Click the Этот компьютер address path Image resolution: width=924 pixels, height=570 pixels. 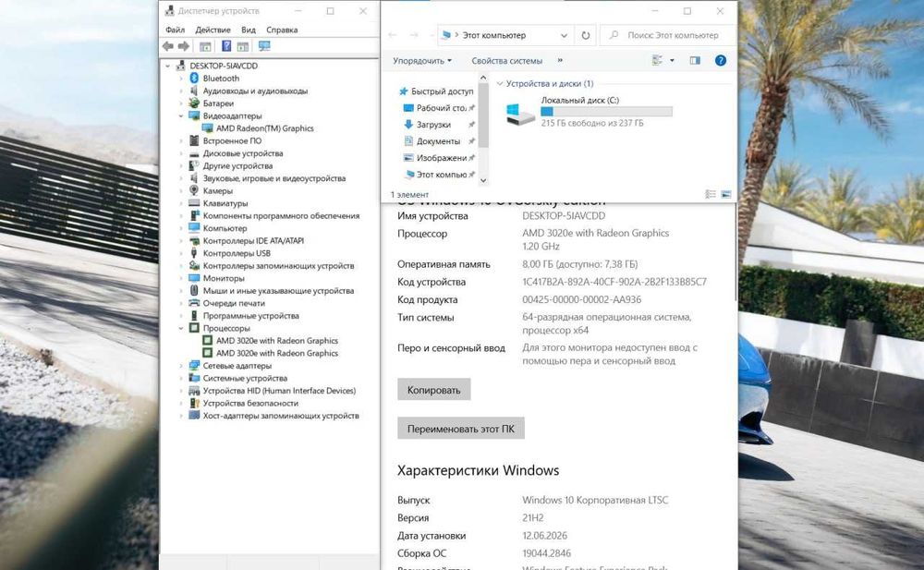493,35
